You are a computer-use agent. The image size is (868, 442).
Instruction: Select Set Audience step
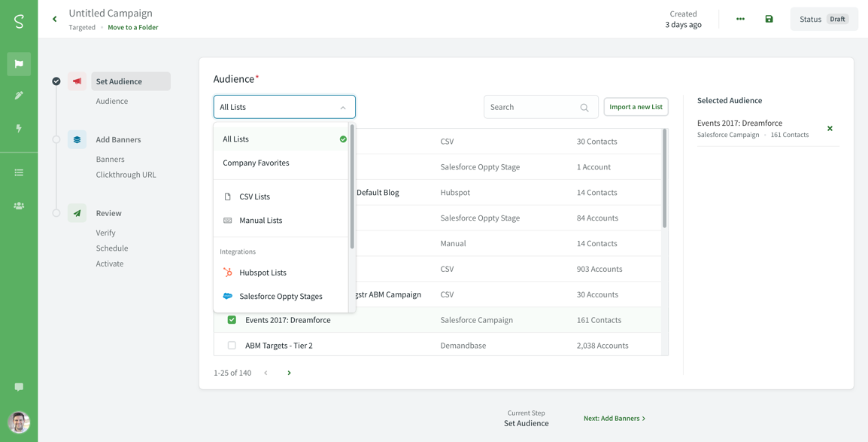131,81
